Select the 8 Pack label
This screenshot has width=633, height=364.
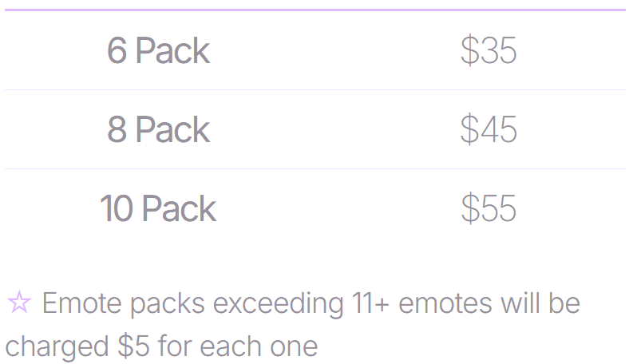click(158, 129)
